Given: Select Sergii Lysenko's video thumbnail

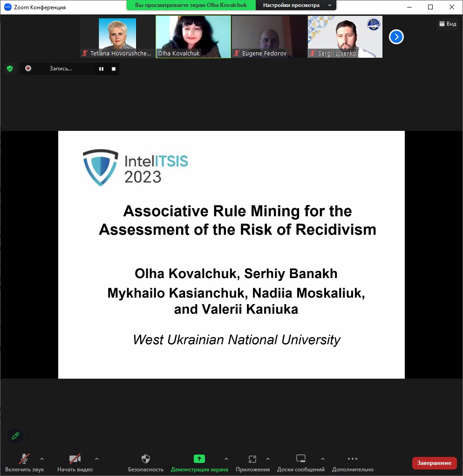Looking at the screenshot, I should (345, 36).
